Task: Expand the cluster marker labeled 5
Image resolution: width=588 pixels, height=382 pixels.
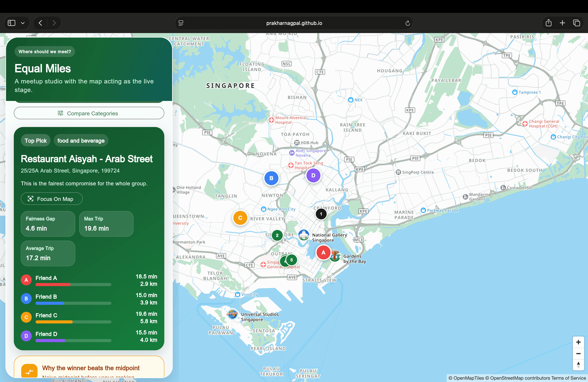Action: click(292, 260)
